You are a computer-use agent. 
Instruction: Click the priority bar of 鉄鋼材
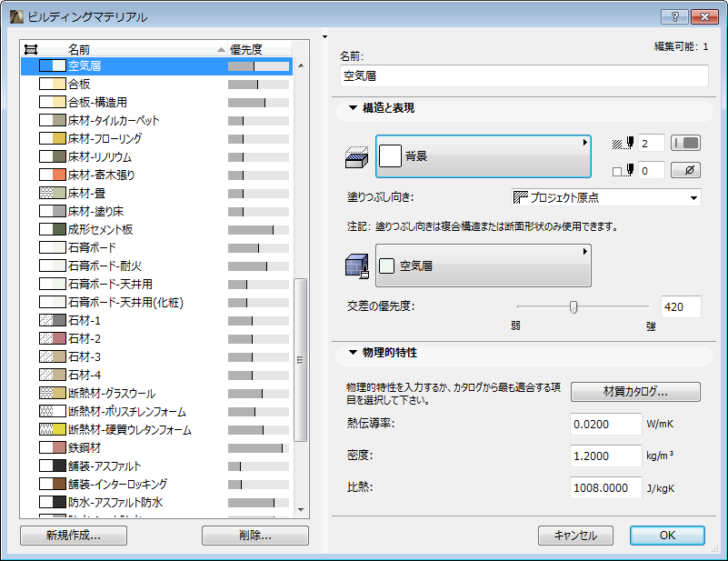click(x=258, y=448)
